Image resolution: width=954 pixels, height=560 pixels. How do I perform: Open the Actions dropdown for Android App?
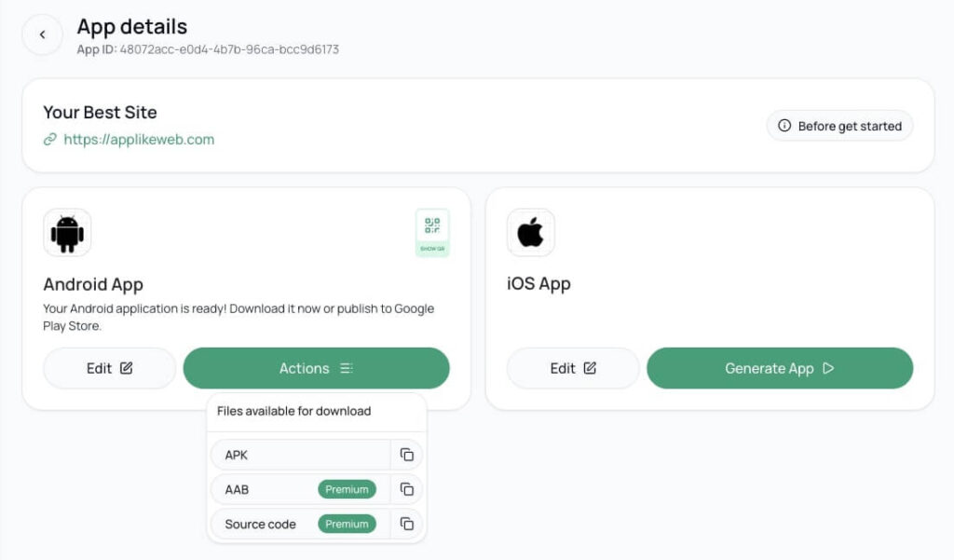[x=316, y=368]
